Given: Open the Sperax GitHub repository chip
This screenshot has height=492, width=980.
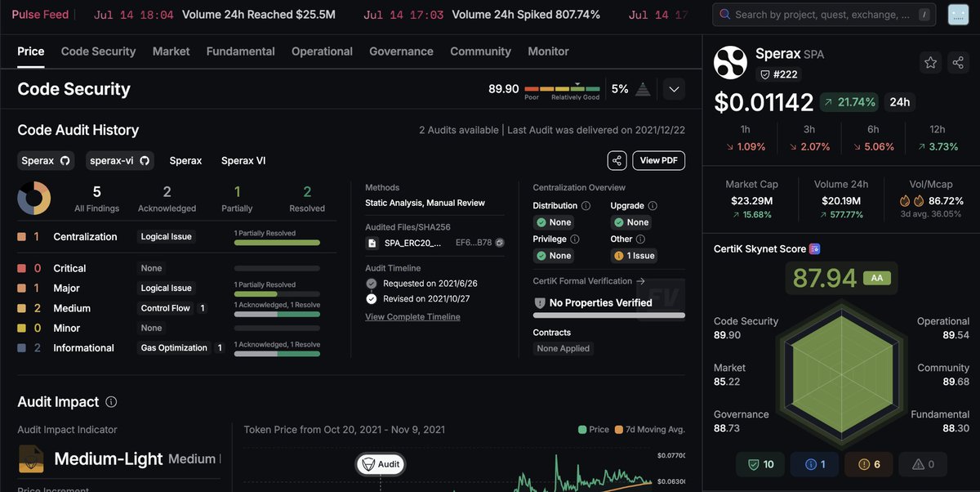Looking at the screenshot, I should click(x=46, y=160).
